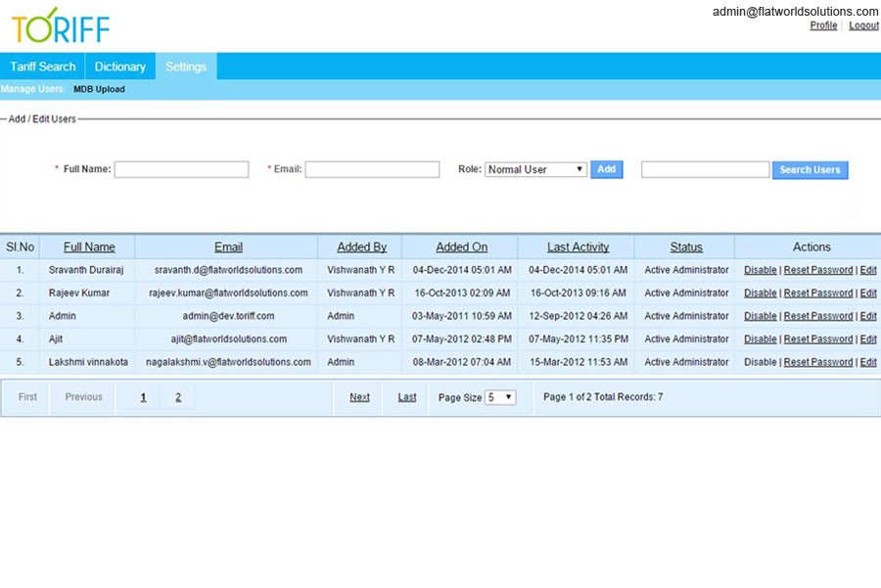Expand the Page Size dropdown
Viewport: 881px width, 588px height.
[x=500, y=397]
